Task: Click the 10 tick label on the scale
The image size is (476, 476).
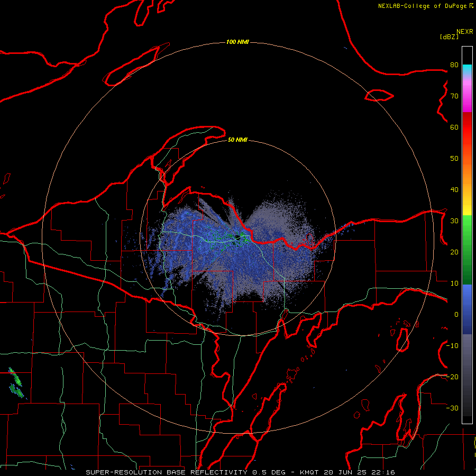Action: [x=454, y=283]
